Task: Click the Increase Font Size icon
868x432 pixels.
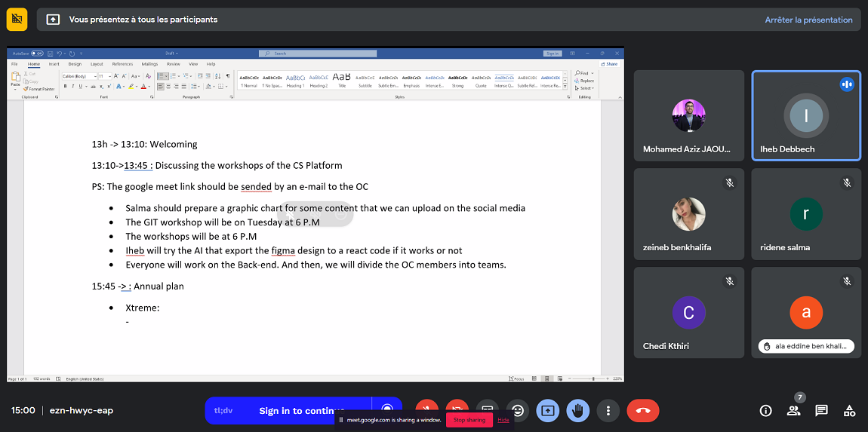Action: [x=116, y=76]
